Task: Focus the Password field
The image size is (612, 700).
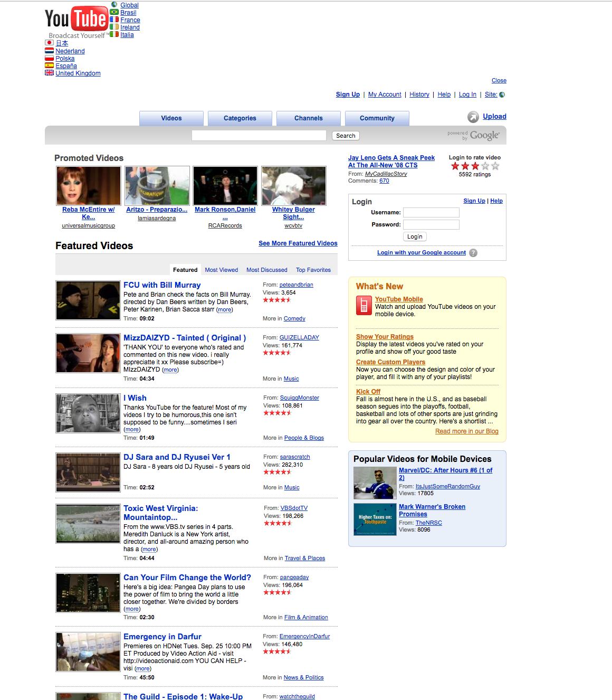Action: coord(431,224)
